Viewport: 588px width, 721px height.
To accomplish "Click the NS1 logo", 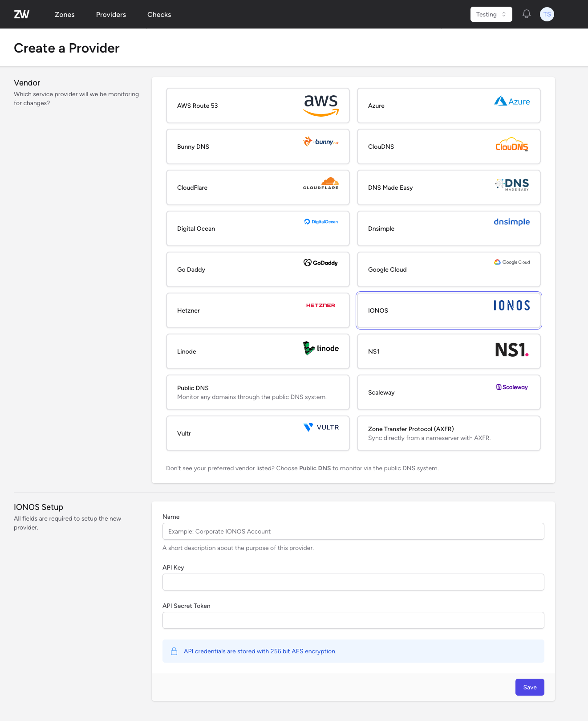I will (512, 350).
